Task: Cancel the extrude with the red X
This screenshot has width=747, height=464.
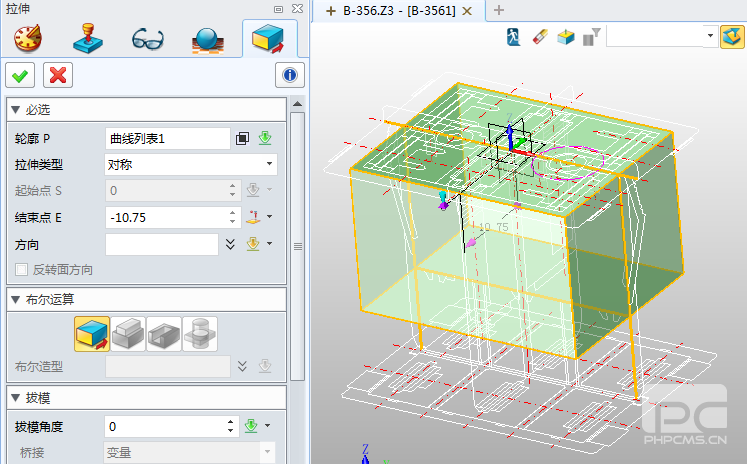Action: tap(58, 74)
